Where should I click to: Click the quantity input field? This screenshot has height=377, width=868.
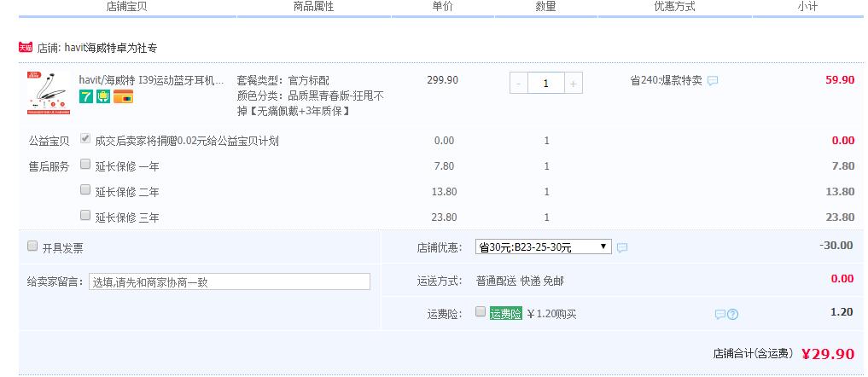click(546, 84)
